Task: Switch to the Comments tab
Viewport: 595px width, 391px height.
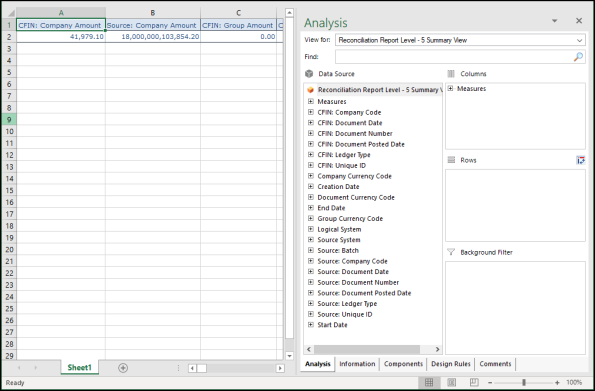Action: [x=495, y=364]
